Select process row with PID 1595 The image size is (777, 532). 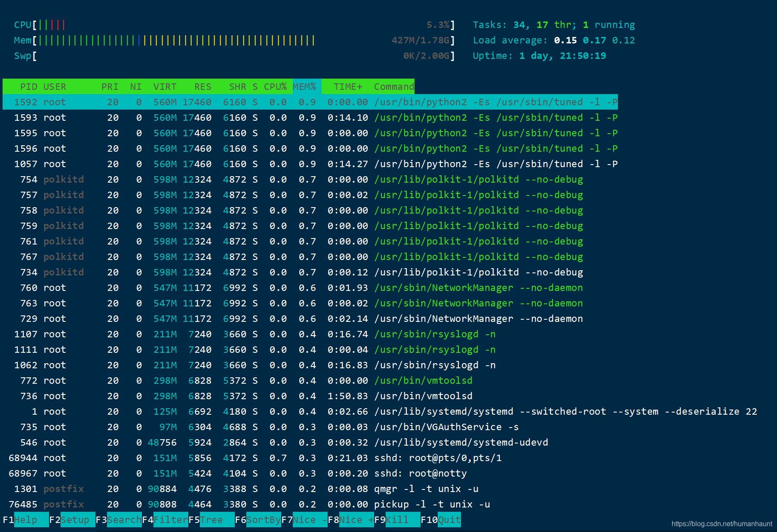click(310, 133)
